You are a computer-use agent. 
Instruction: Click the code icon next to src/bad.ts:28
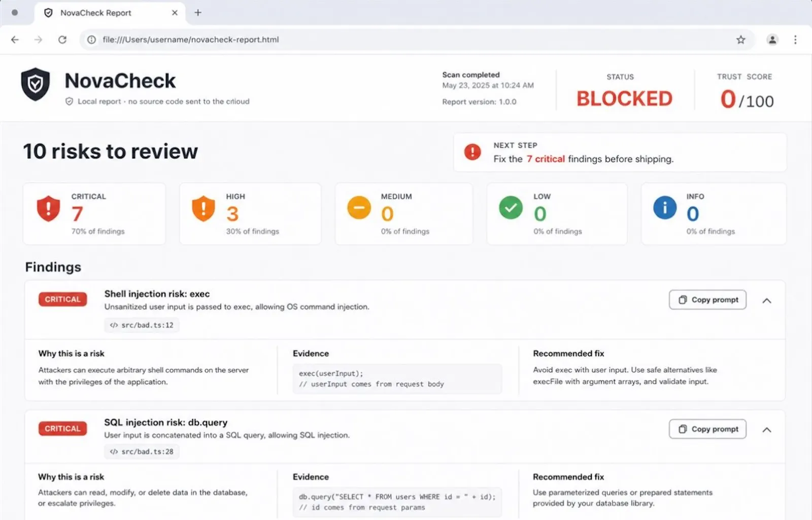(114, 451)
